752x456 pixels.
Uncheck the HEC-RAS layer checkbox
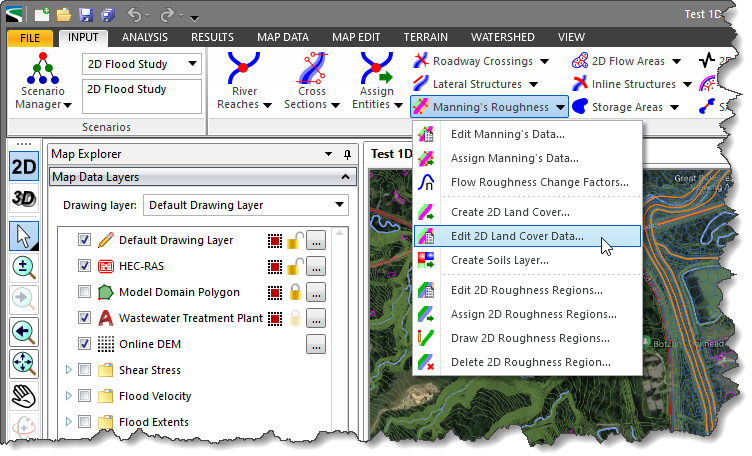point(84,265)
